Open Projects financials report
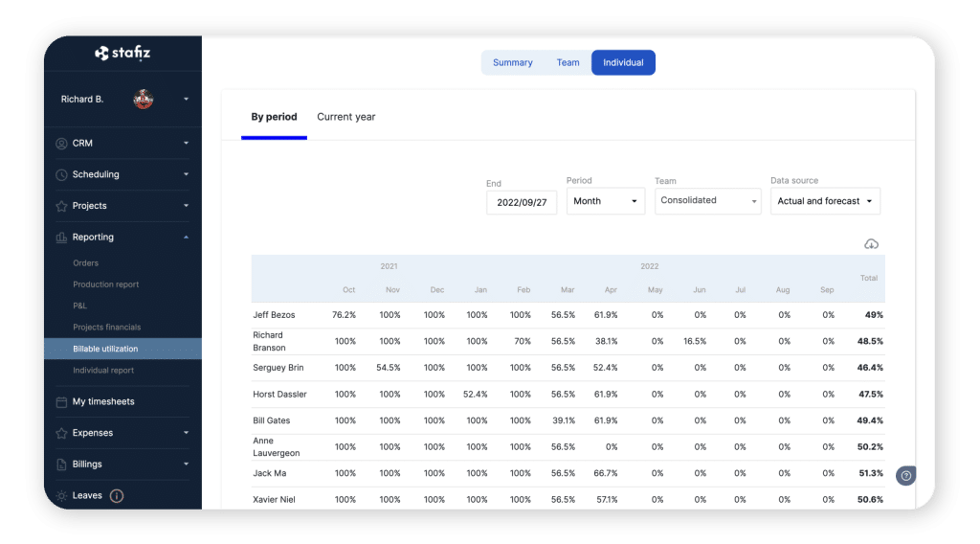This screenshot has height=544, width=980. (107, 327)
